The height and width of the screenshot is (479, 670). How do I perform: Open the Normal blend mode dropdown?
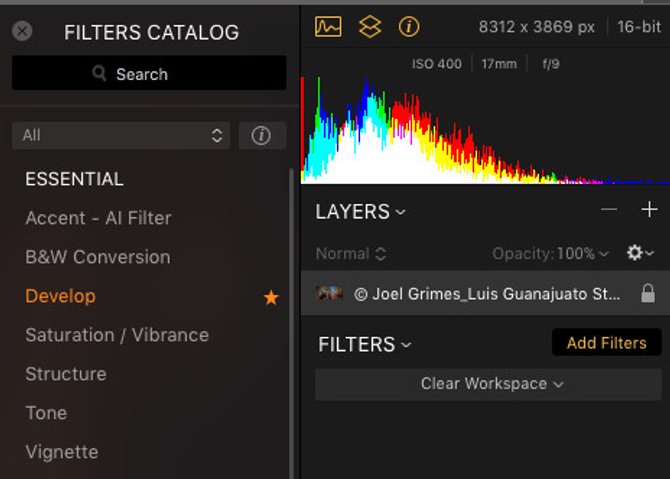click(x=351, y=254)
